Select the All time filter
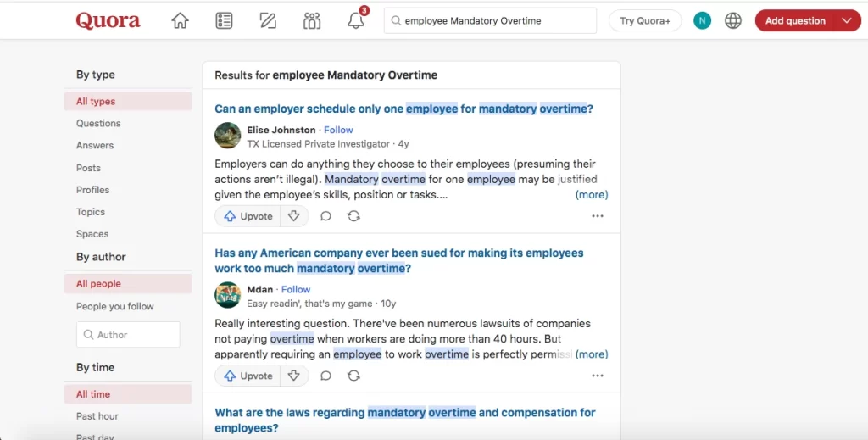 pyautogui.click(x=128, y=394)
